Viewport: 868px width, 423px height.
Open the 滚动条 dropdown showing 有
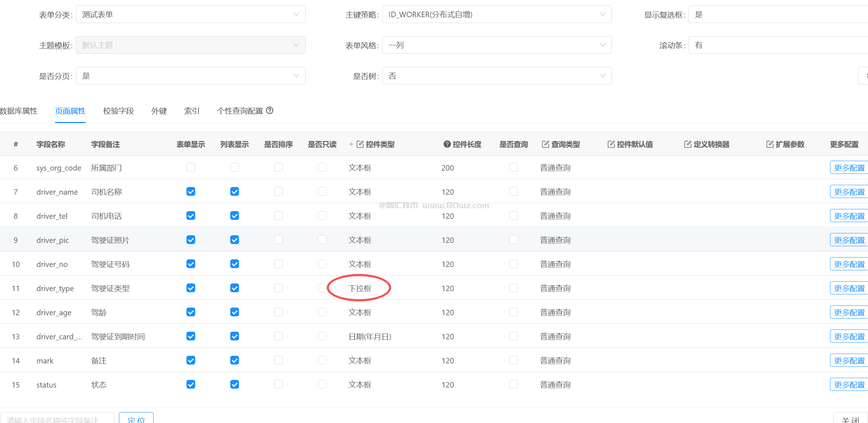click(x=778, y=45)
